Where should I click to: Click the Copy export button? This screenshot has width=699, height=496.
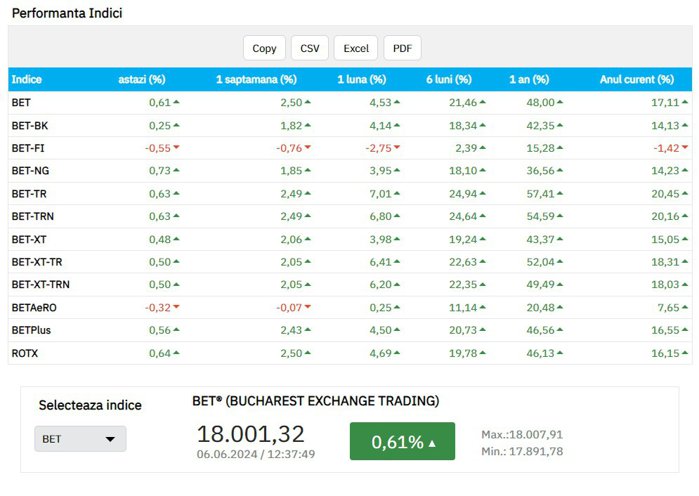[x=264, y=48]
